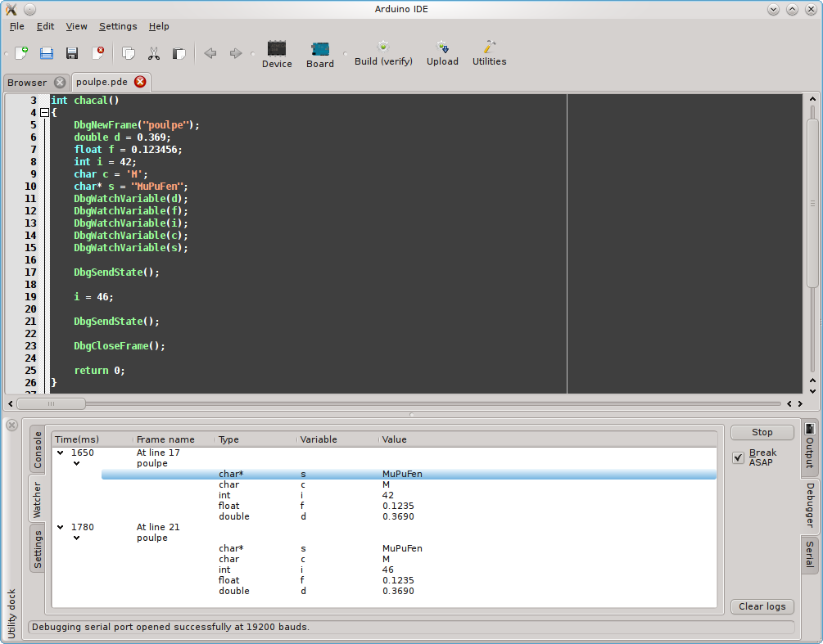Select the At line 21 frame entry
823x644 pixels.
click(158, 527)
